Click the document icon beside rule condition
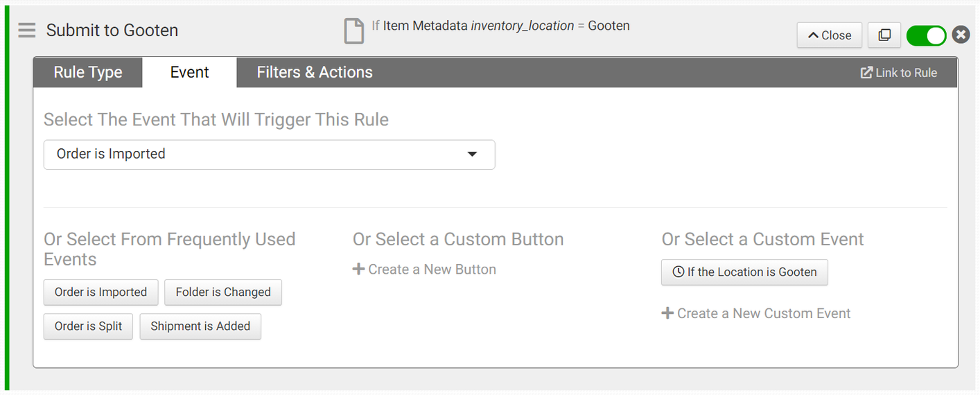This screenshot has height=395, width=980. 354,31
